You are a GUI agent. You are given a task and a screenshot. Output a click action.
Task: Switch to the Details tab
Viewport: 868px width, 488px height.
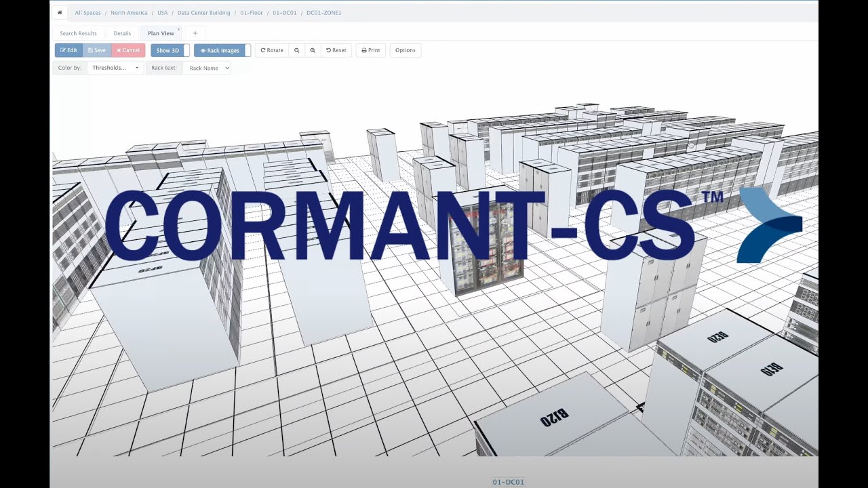[x=122, y=33]
